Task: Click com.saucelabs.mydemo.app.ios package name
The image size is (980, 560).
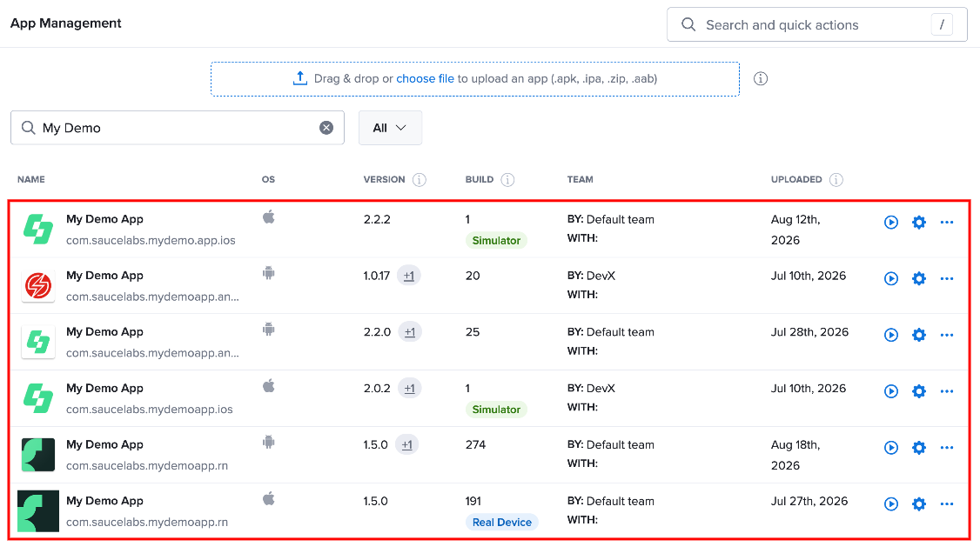Action: pos(151,240)
